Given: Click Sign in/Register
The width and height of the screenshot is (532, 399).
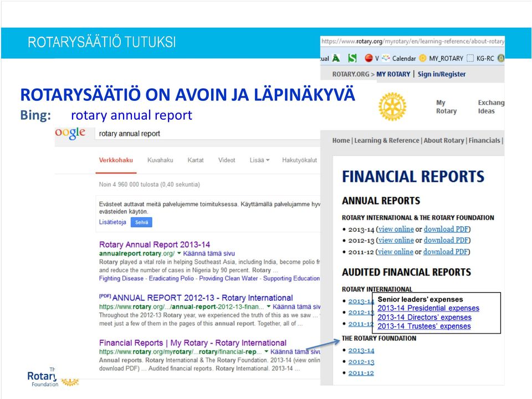Looking at the screenshot, I should coord(442,74).
